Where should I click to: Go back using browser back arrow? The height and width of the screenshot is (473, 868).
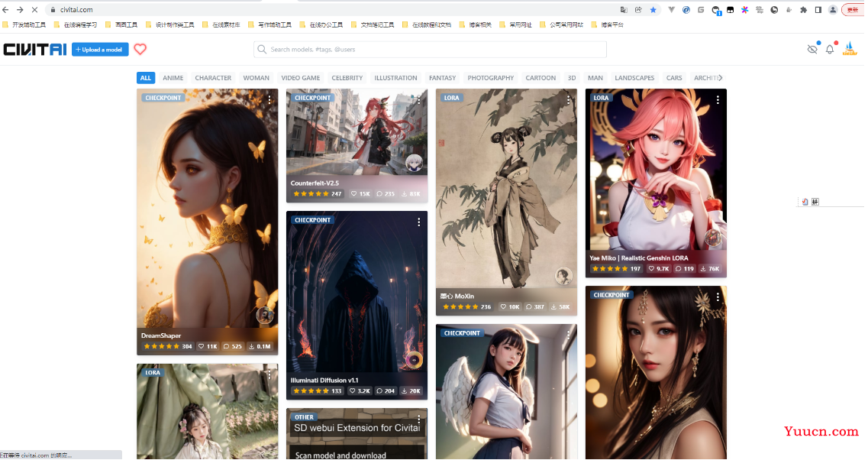pyautogui.click(x=5, y=9)
